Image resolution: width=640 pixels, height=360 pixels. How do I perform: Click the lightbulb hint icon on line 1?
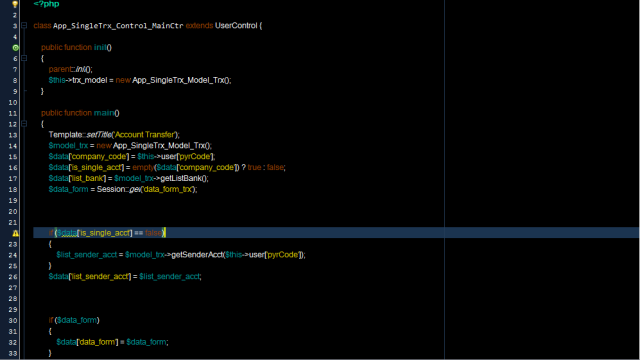(15, 4)
